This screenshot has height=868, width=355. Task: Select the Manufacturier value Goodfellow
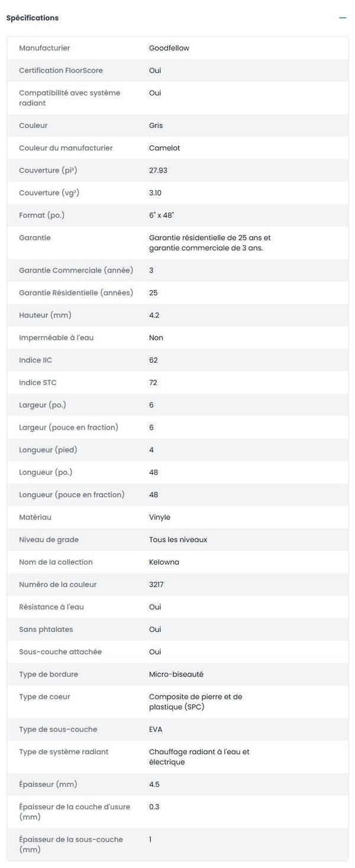pos(169,48)
